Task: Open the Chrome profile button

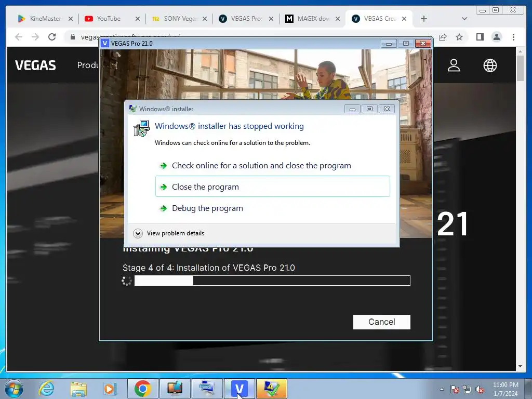Action: 496,37
